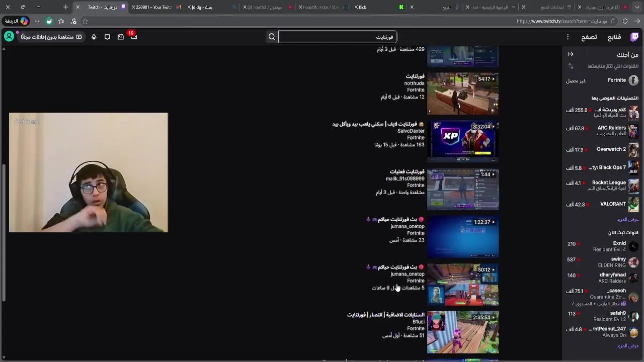Viewport: 644px width, 362px height.
Task: Open the site info lock icon in address bar
Action: pos(612,21)
